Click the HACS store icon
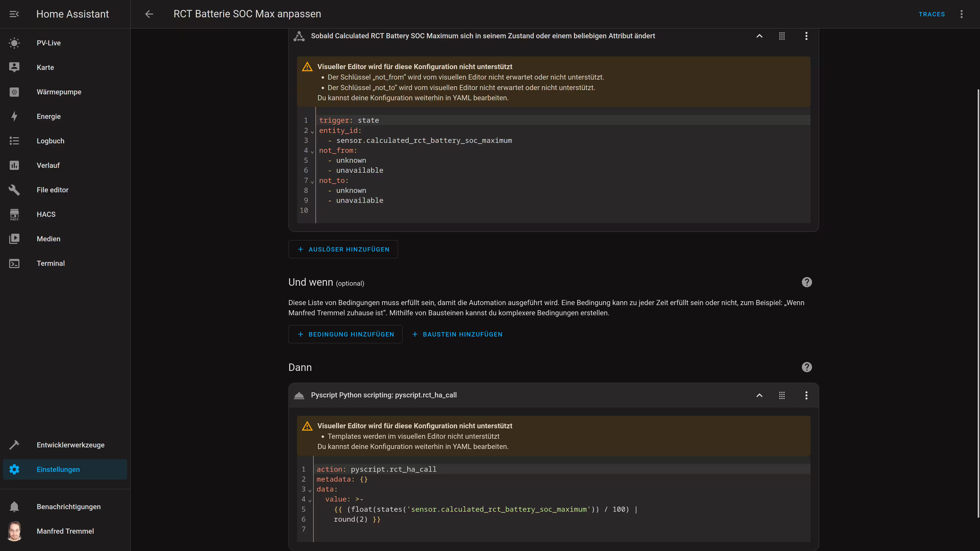The height and width of the screenshot is (551, 980). tap(14, 215)
